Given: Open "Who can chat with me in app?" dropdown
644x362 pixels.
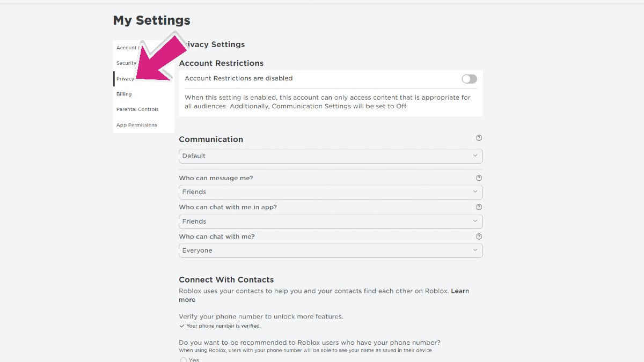Looking at the screenshot, I should [330, 221].
